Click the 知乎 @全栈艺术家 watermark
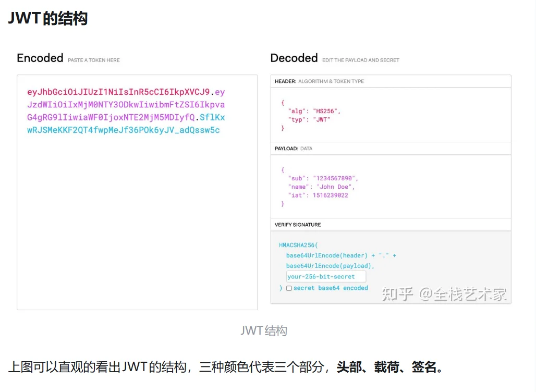The width and height of the screenshot is (536, 392). point(444,294)
